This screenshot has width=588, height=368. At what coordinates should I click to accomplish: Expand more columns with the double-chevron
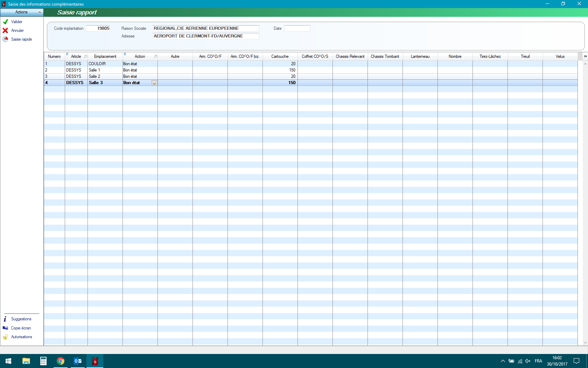coord(585,56)
